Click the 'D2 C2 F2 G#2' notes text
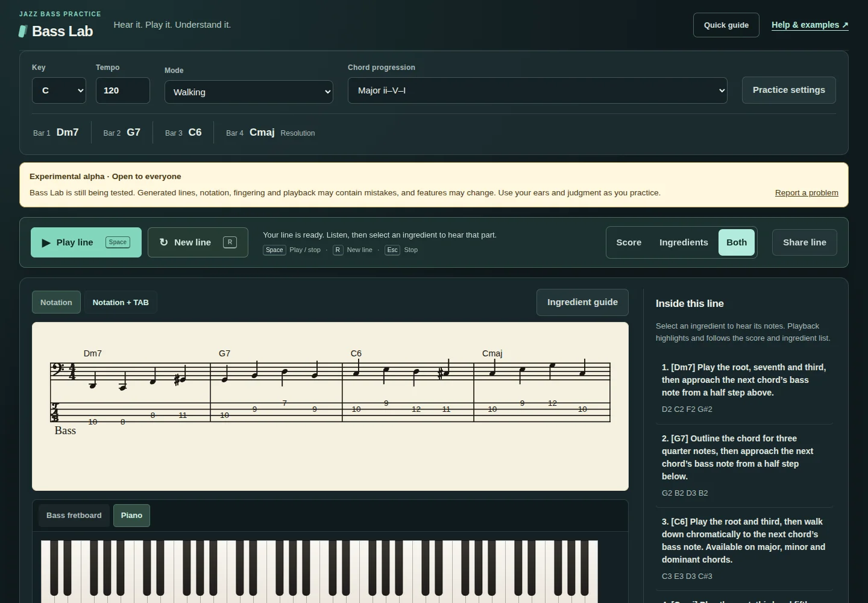Viewport: 868px width, 603px height. [x=687, y=409]
